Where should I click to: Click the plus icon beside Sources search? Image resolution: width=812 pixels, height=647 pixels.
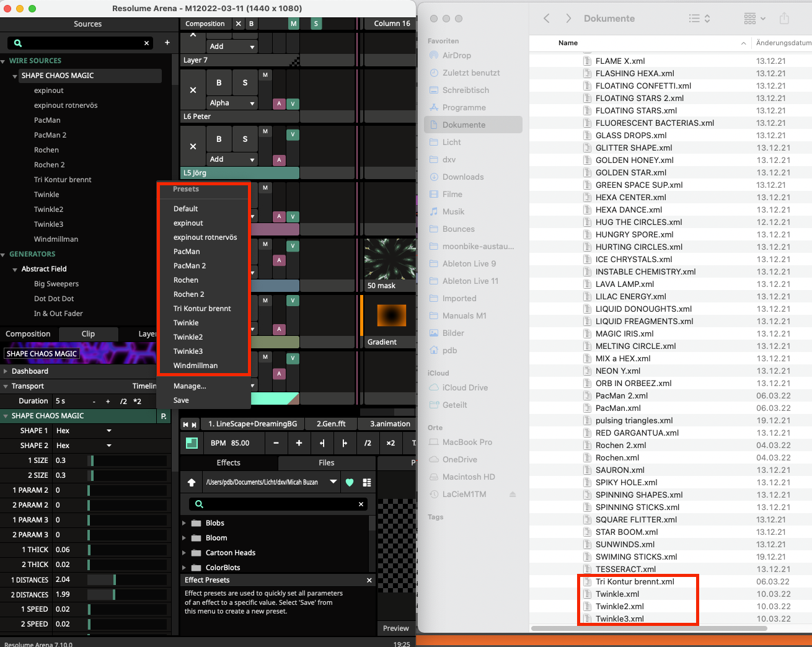pos(167,43)
